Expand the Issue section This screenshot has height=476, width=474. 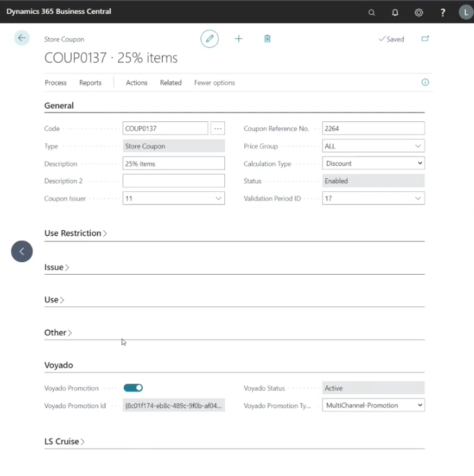[x=57, y=267]
